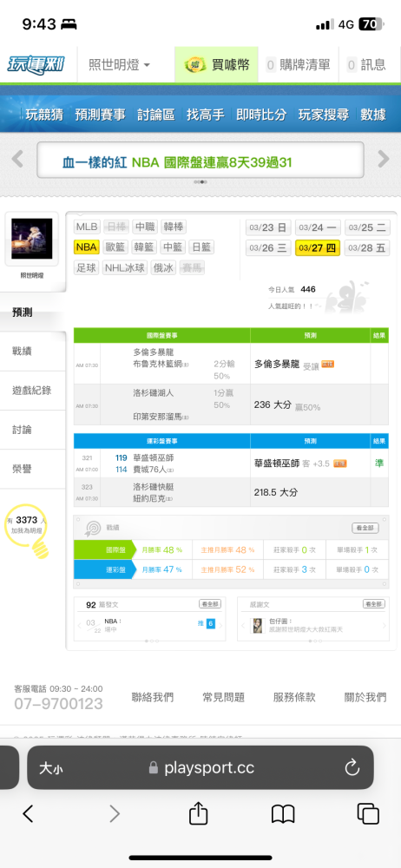
Task: Go to 找高手 in the nav bar
Action: pos(206,115)
